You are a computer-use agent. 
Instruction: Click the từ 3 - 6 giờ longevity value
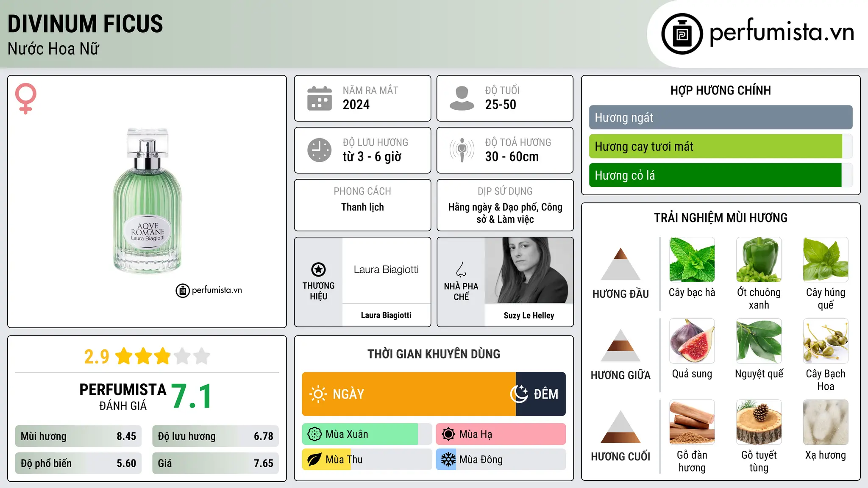click(372, 157)
